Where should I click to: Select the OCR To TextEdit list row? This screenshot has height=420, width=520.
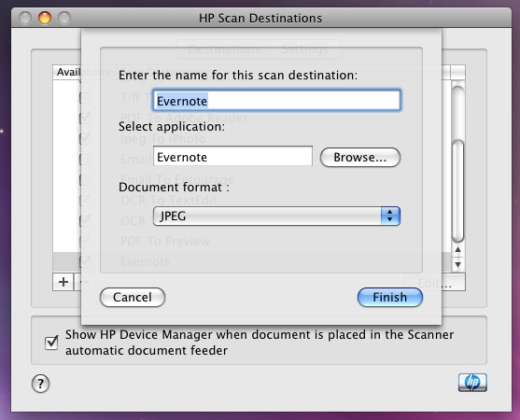(252, 201)
